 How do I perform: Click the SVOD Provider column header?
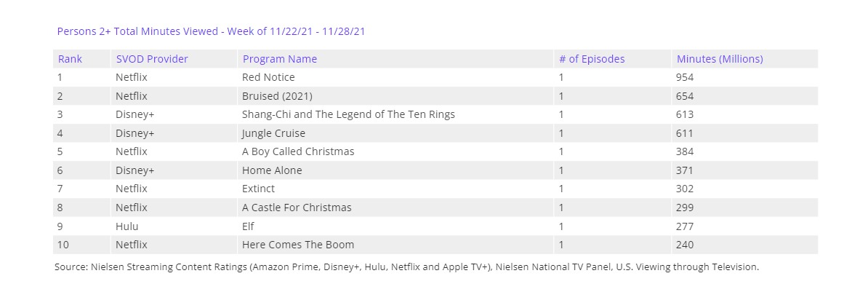[151, 59]
